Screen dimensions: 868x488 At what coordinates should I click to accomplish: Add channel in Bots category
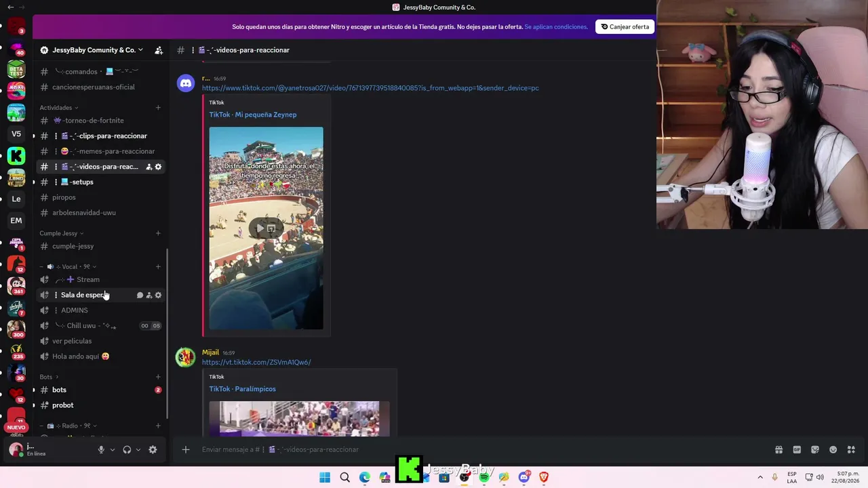point(158,377)
